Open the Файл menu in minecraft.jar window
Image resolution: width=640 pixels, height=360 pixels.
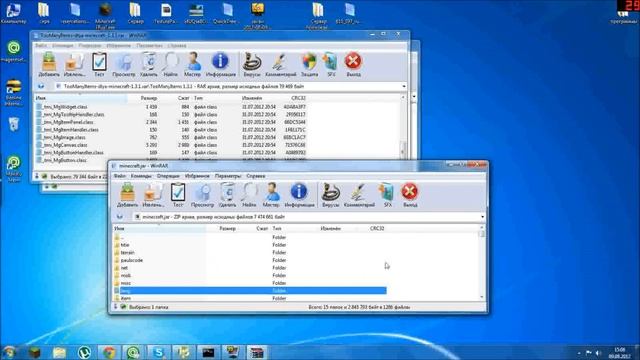click(x=120, y=176)
